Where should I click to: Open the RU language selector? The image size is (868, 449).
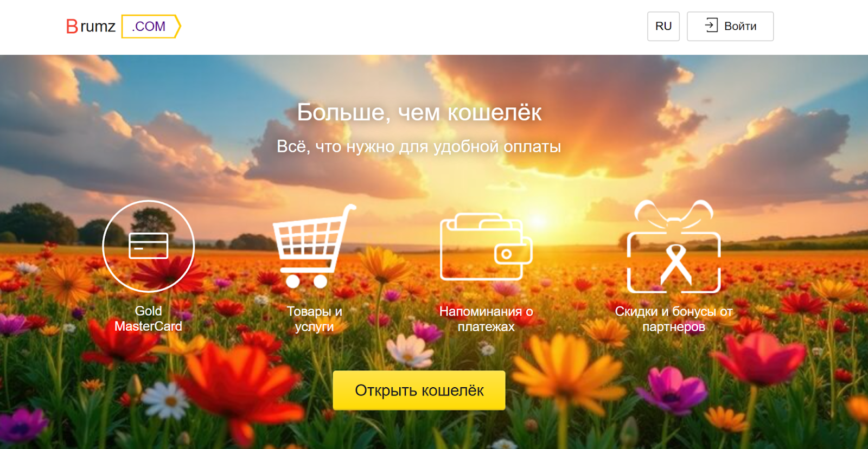(x=663, y=26)
